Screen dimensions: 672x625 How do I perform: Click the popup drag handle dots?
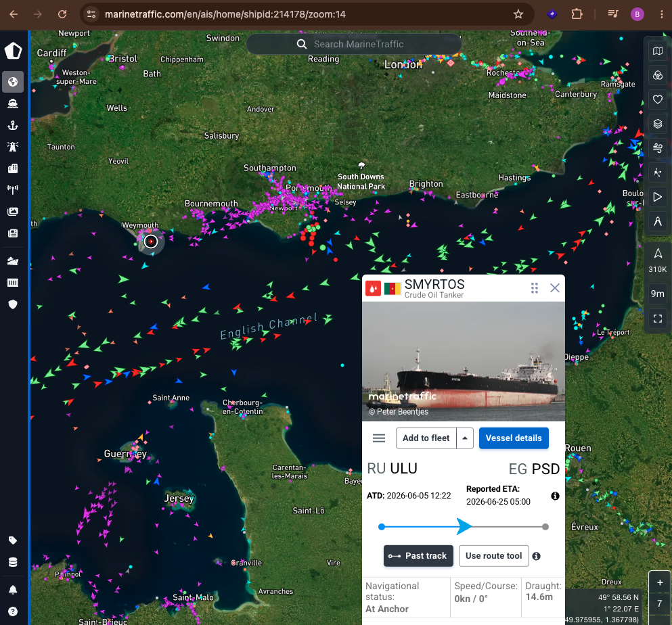[534, 288]
